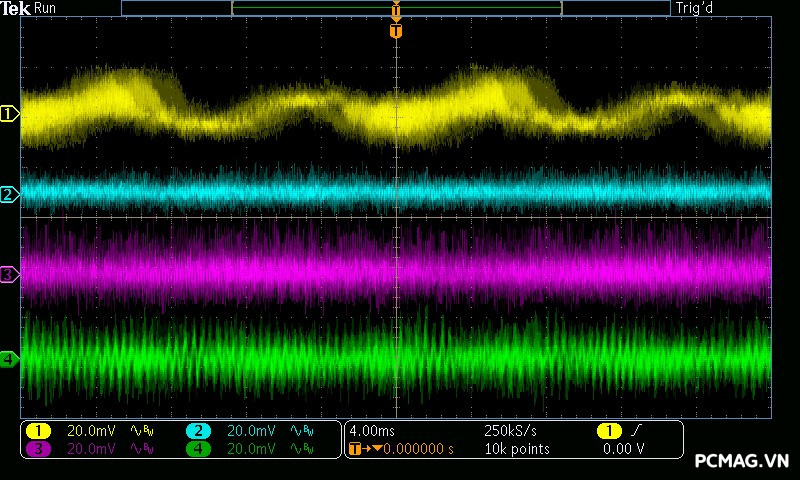Click the trigger source channel 1 badge
The height and width of the screenshot is (480, 800).
tap(608, 430)
